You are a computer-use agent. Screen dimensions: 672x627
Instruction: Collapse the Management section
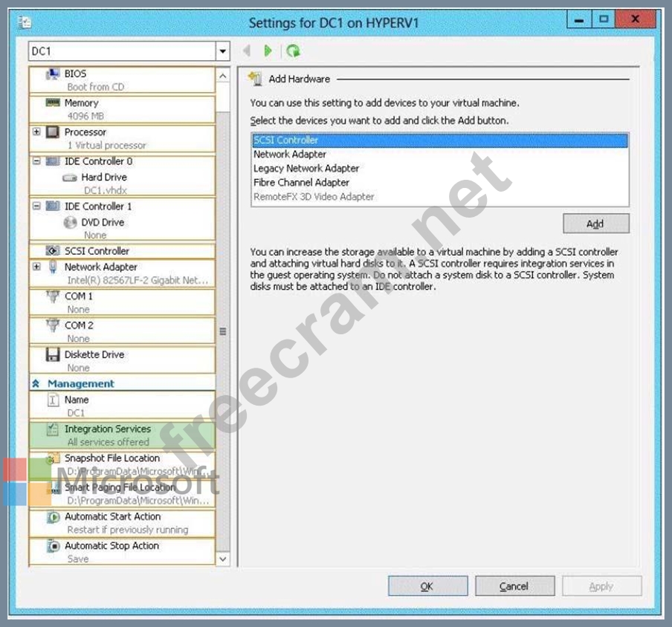pyautogui.click(x=36, y=384)
